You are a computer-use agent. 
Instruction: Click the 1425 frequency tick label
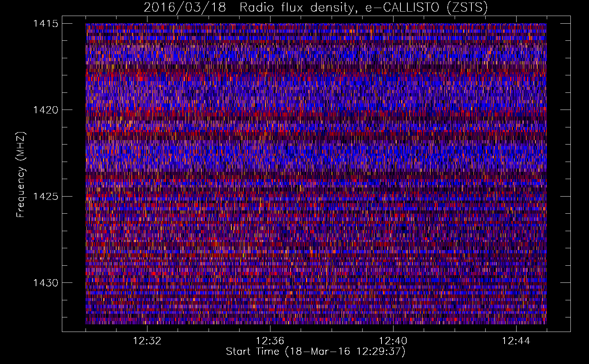click(46, 197)
